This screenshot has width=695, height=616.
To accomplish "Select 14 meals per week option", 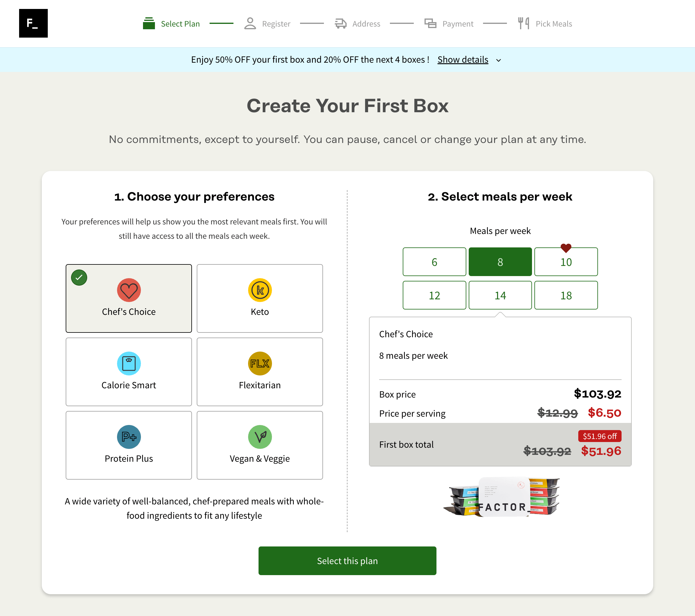I will pyautogui.click(x=500, y=294).
